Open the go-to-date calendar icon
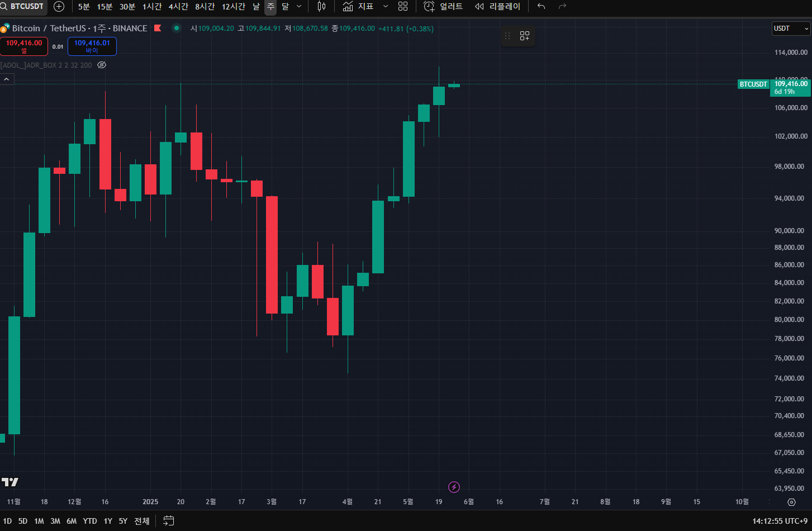This screenshot has width=812, height=531. coord(169,521)
